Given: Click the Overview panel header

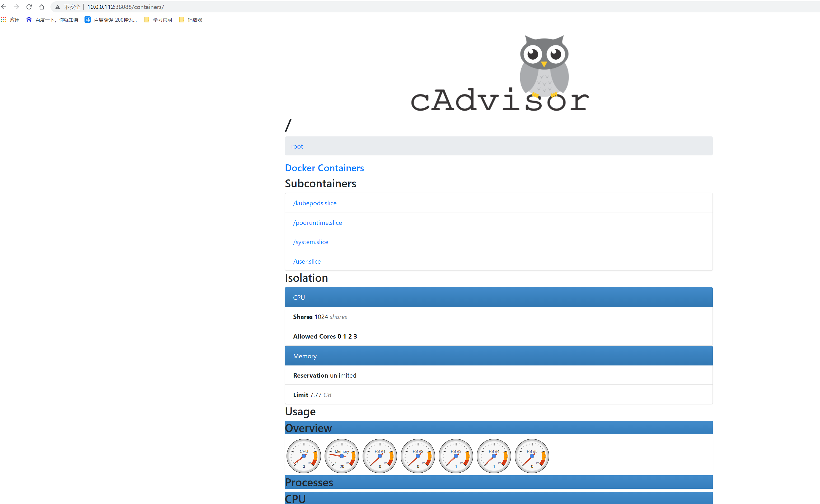Looking at the screenshot, I should click(499, 428).
